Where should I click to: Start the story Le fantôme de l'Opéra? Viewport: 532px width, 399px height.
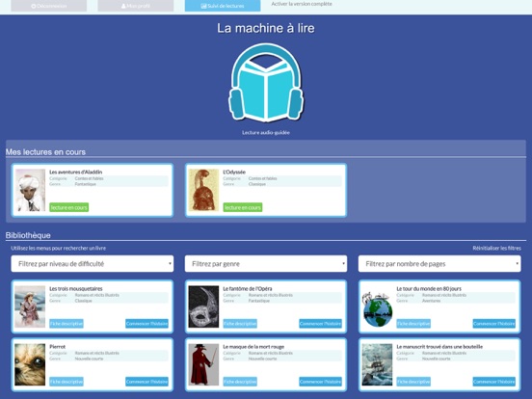point(321,324)
